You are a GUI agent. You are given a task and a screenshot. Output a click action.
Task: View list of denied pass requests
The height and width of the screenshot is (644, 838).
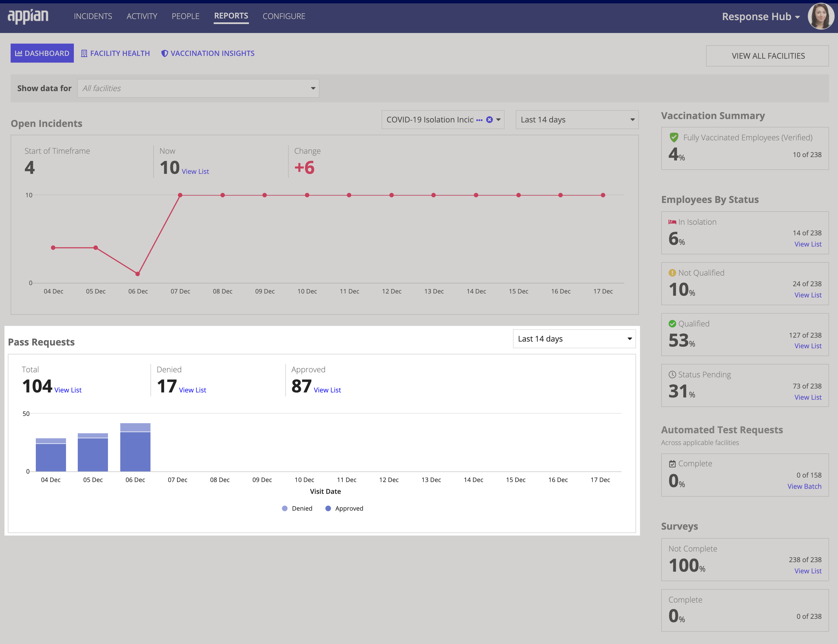coord(192,390)
